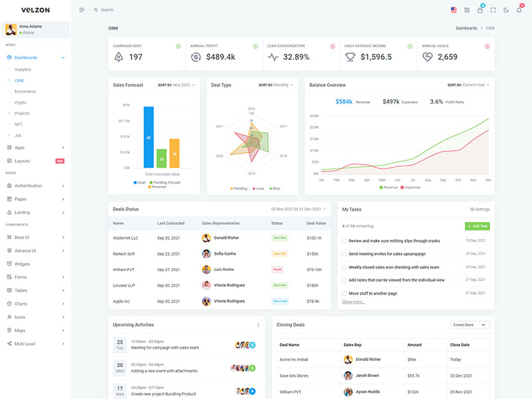Screen dimensions: 532x399
Task: Toggle fullscreen mode icon
Action: (x=493, y=10)
